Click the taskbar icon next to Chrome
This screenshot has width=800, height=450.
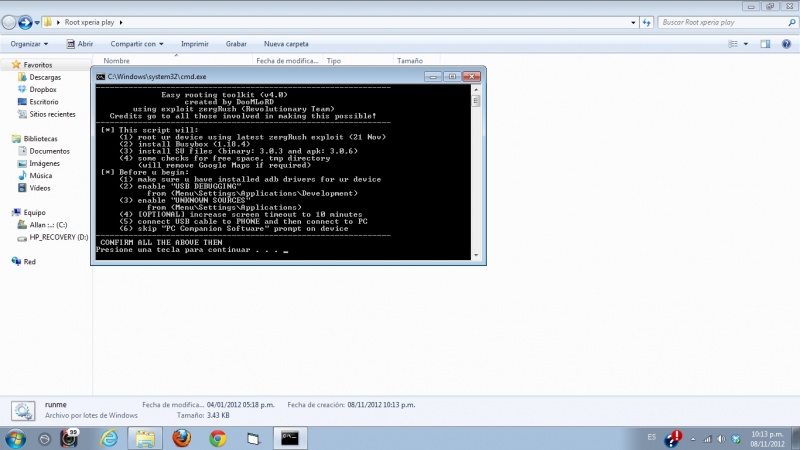tap(254, 438)
